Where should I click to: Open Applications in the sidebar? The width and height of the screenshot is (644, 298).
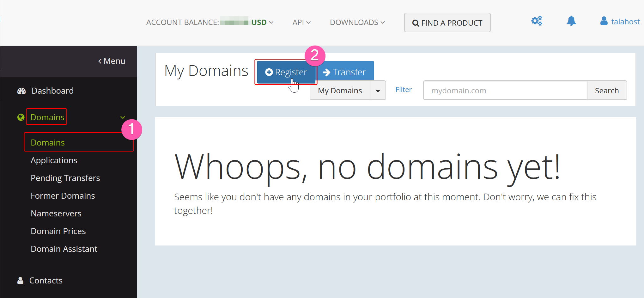click(x=54, y=160)
